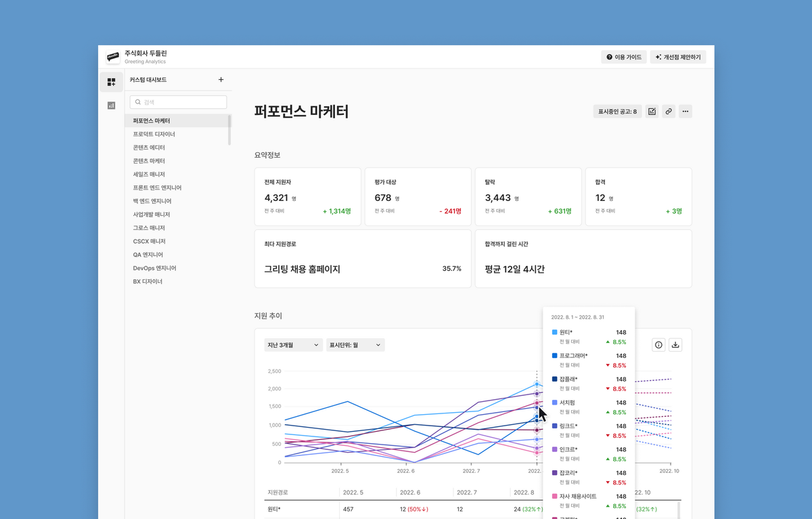Expand the 지난 3개월 period dropdown

click(x=293, y=345)
